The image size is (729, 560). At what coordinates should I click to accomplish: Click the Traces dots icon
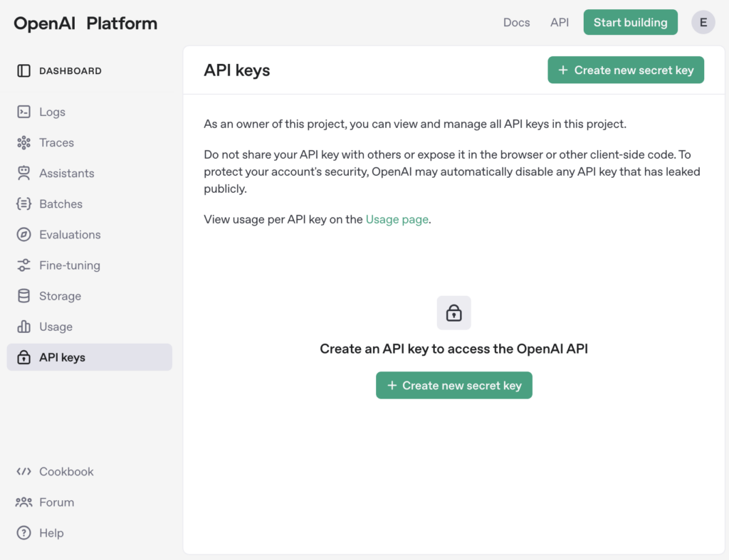(x=23, y=143)
